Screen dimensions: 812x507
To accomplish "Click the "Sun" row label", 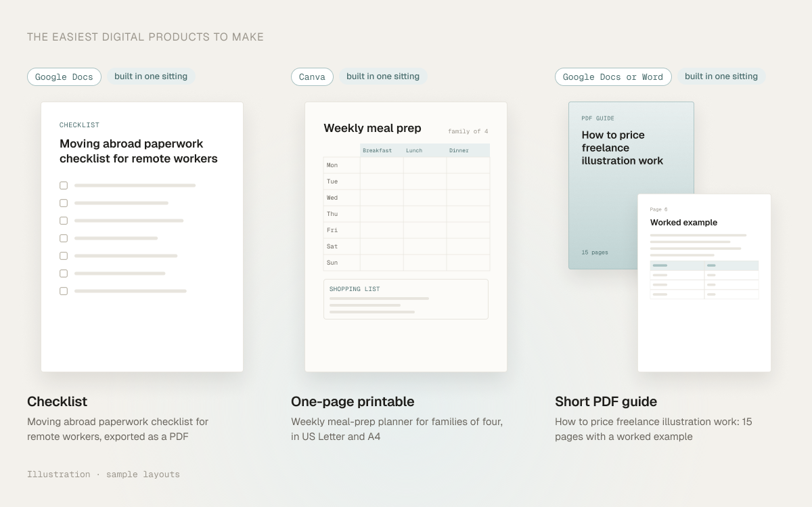I will pos(332,263).
